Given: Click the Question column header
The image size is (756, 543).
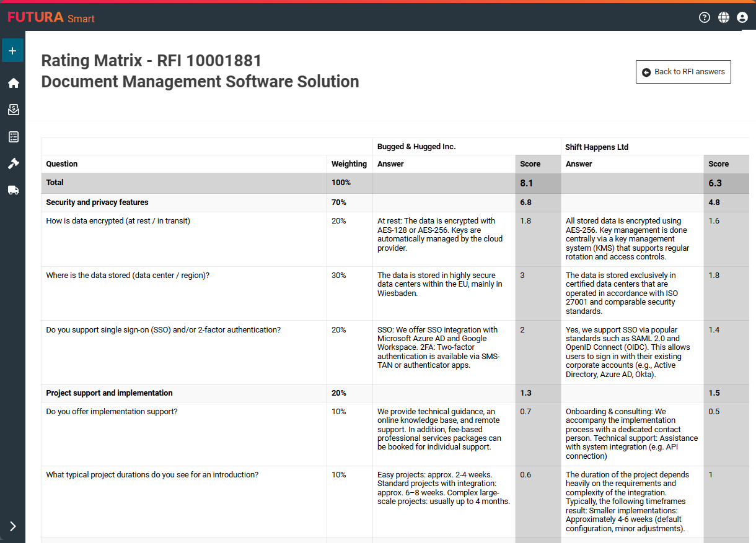Looking at the screenshot, I should pos(62,164).
